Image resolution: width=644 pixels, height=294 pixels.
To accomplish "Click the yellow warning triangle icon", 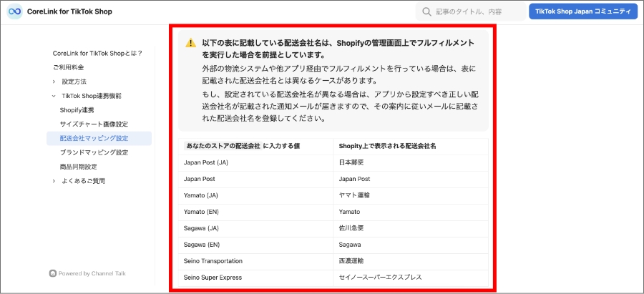I will point(190,43).
